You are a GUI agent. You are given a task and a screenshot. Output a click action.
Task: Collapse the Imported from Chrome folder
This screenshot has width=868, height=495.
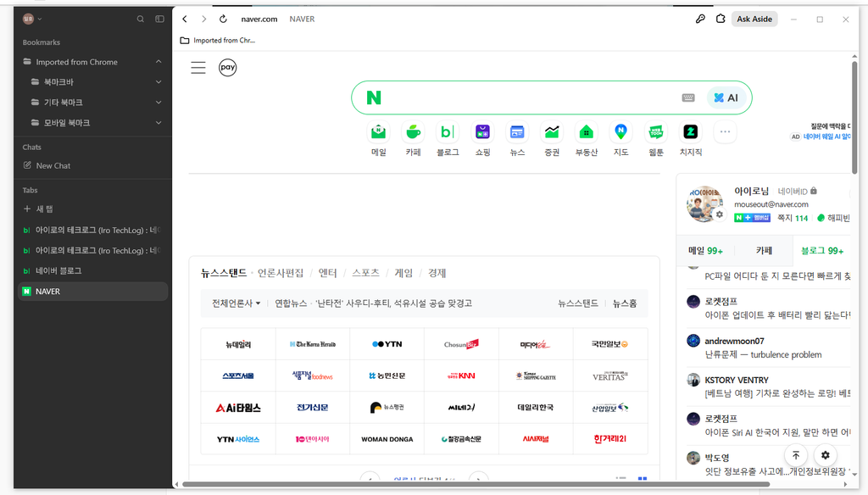[159, 62]
